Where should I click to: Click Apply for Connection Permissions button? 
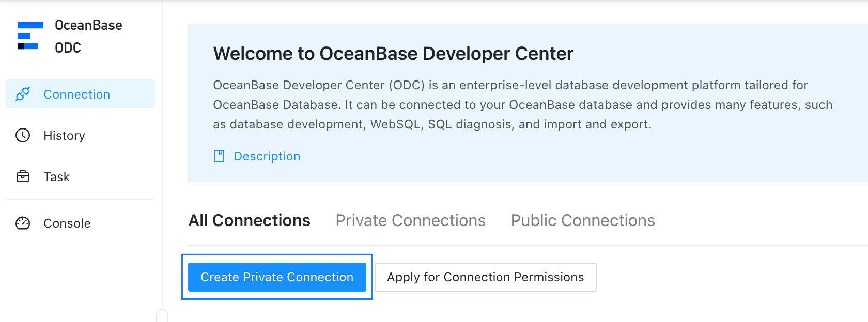pos(485,277)
